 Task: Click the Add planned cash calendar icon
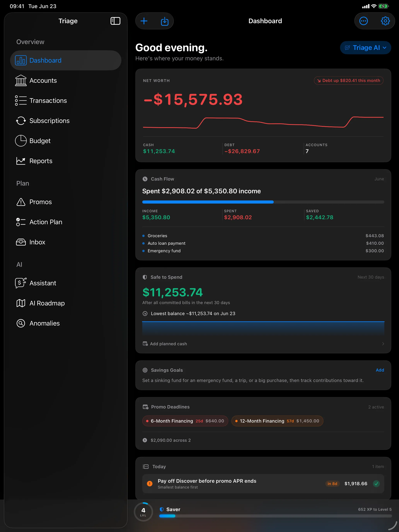tap(145, 344)
